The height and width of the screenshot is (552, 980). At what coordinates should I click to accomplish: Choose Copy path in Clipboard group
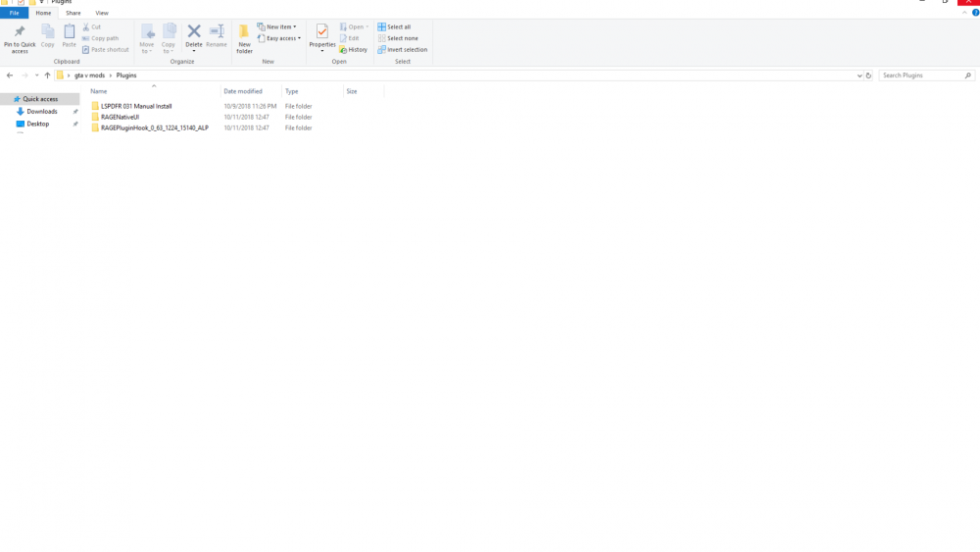pos(101,38)
